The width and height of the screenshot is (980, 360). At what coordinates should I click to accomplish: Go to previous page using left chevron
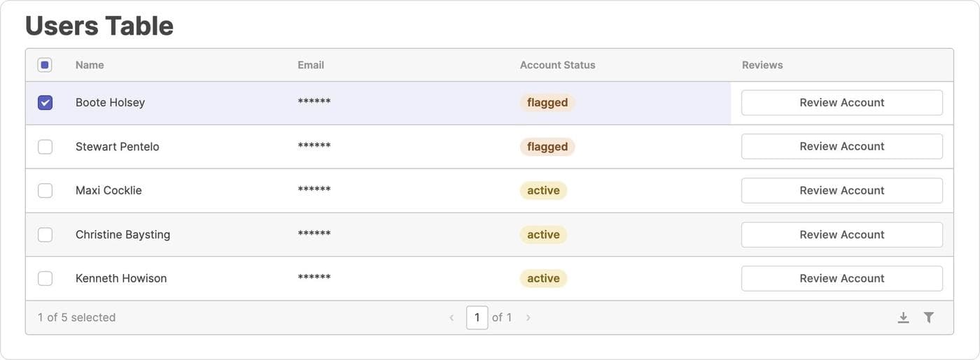point(451,317)
